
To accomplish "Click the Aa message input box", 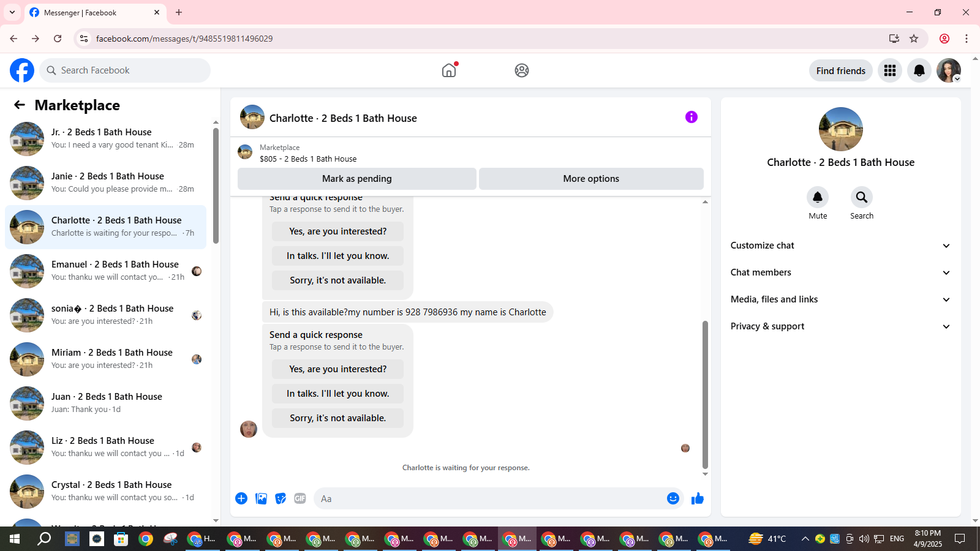I will (490, 498).
